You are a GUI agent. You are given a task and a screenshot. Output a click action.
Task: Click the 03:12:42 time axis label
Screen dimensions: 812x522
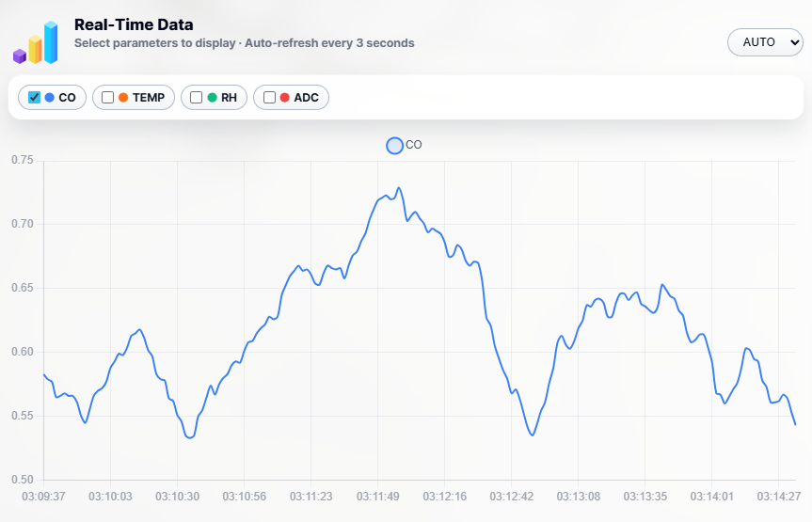[x=511, y=496]
